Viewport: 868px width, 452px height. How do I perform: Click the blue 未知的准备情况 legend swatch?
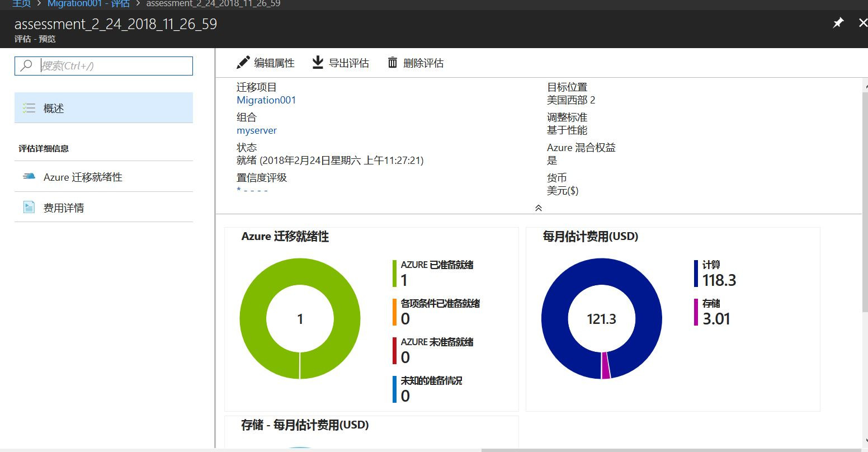[x=394, y=389]
